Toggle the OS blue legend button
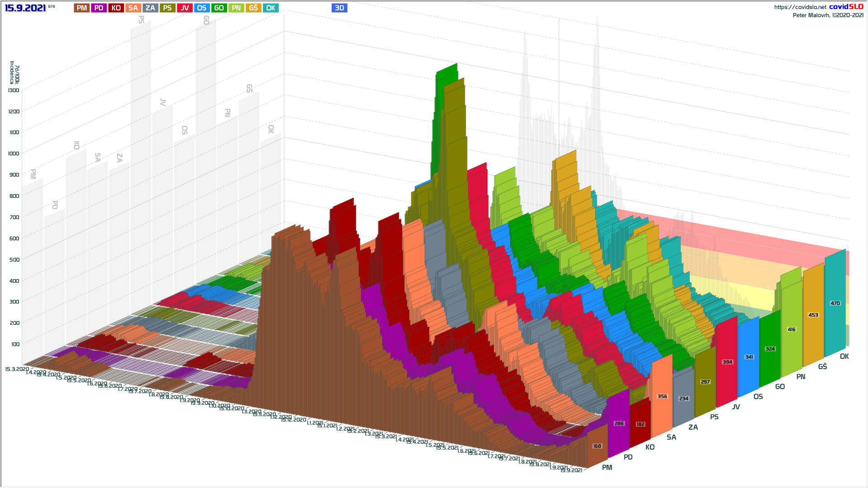This screenshot has width=868, height=488. [202, 8]
